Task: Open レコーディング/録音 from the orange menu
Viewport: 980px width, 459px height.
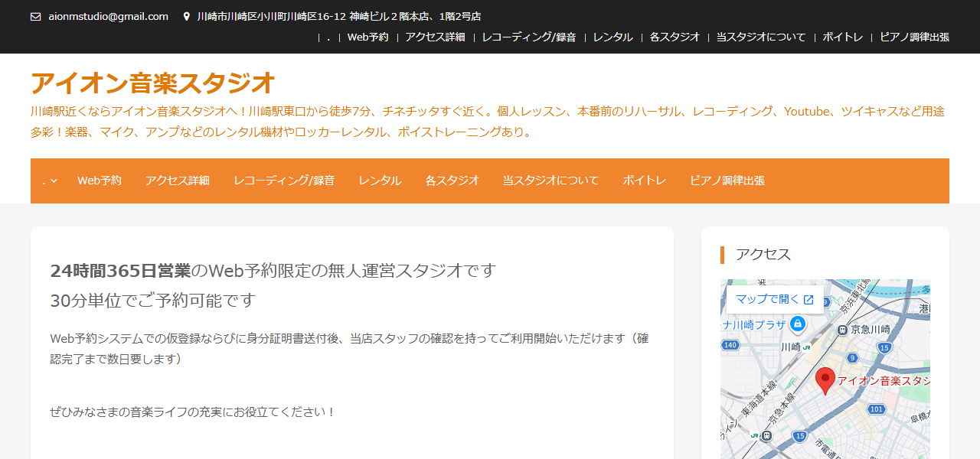Action: pyautogui.click(x=284, y=181)
